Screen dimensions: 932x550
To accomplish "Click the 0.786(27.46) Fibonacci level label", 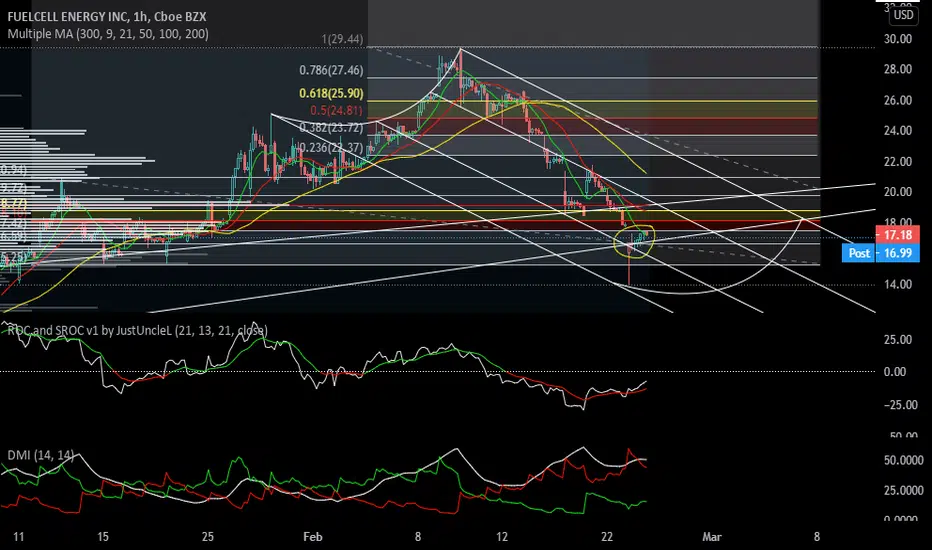I will (331, 70).
